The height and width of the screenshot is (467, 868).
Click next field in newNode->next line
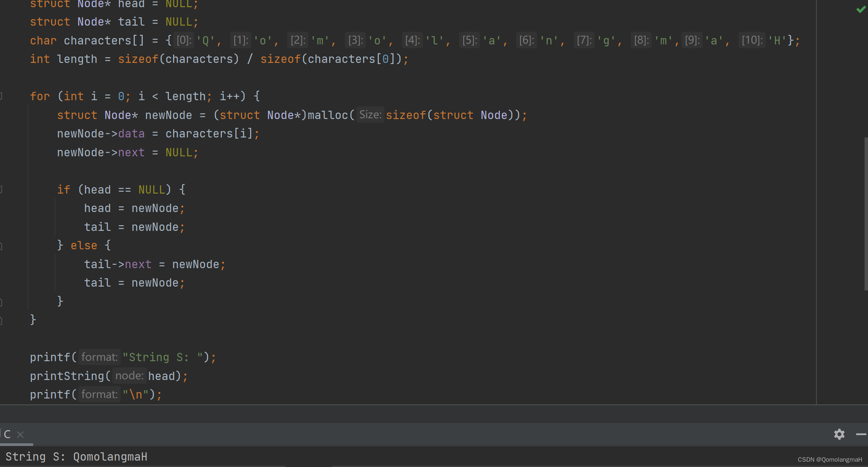pos(131,153)
